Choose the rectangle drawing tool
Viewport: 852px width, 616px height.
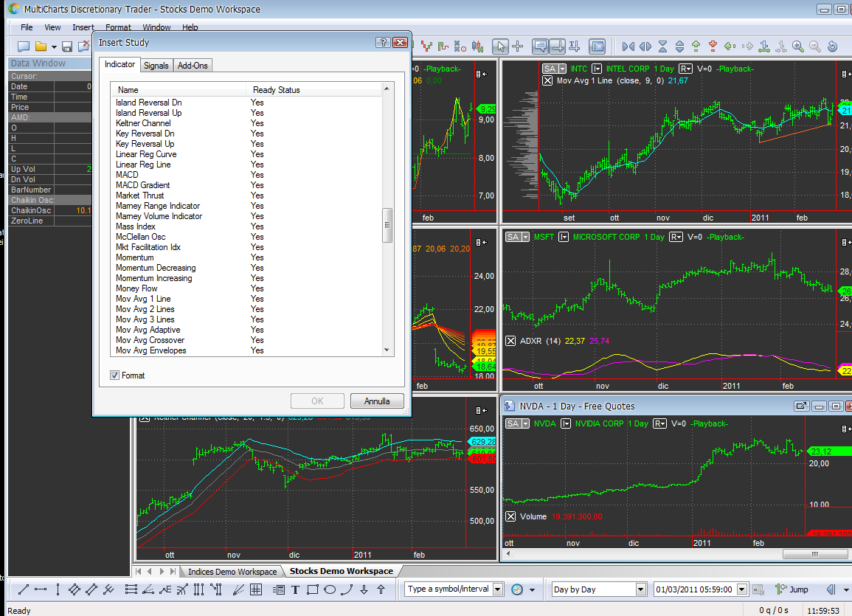[313, 589]
